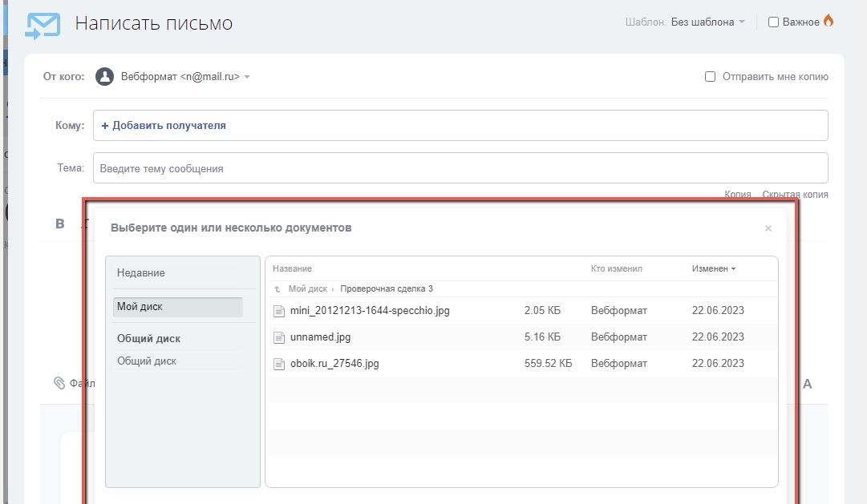Open the Шаблон Без шаблона dropdown
This screenshot has height=504, width=867.
click(707, 22)
